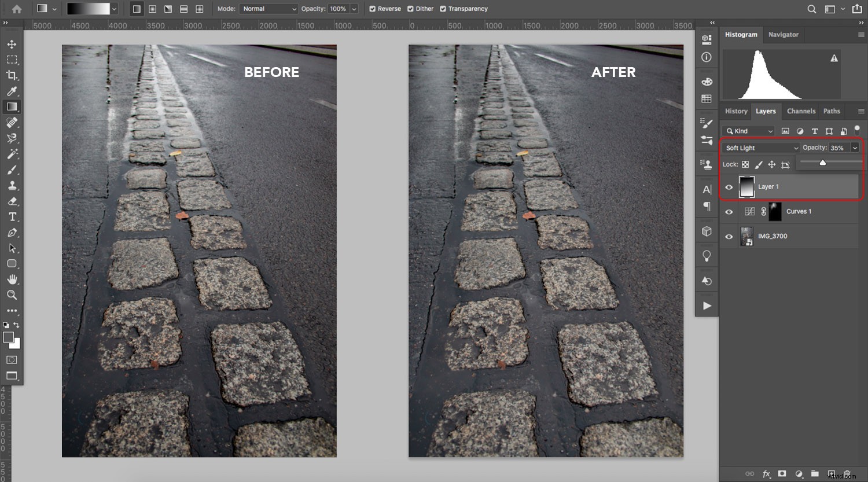
Task: Enable the Reverse gradient option
Action: pos(371,9)
